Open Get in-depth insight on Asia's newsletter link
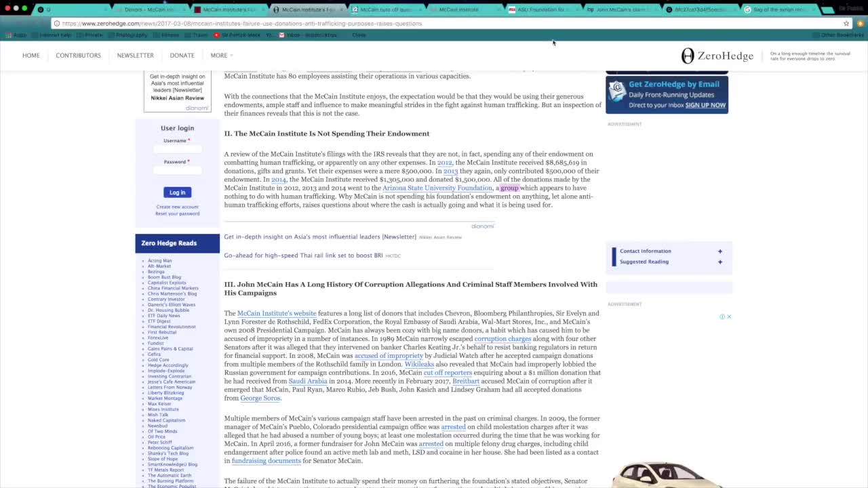This screenshot has height=488, width=868. pos(320,237)
